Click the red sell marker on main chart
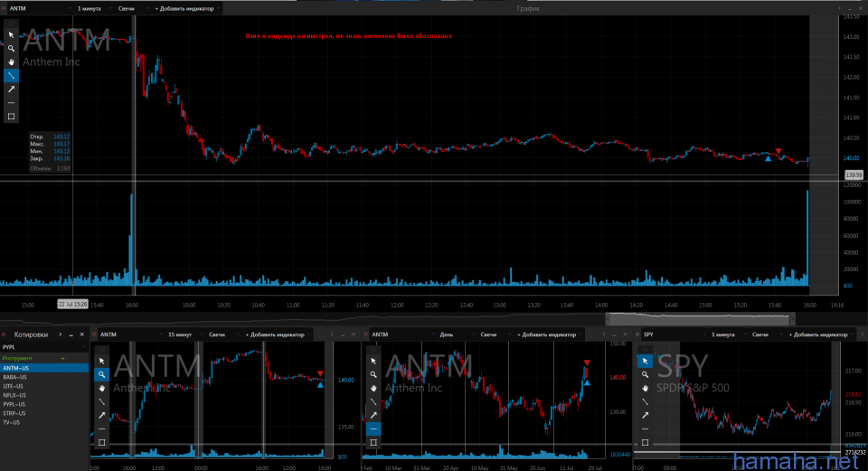This screenshot has height=471, width=868. [778, 151]
